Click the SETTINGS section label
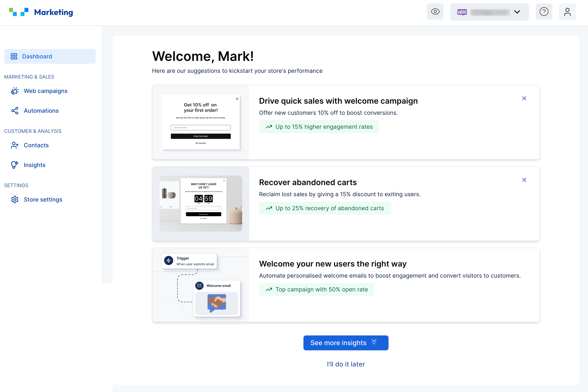 point(16,185)
